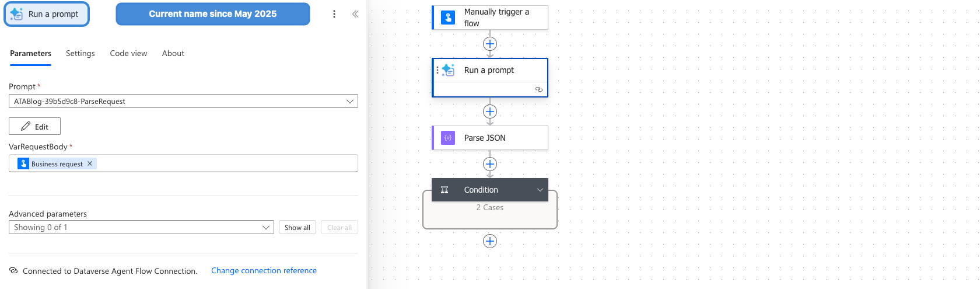Collapse the side panel with double chevron

pos(355,14)
